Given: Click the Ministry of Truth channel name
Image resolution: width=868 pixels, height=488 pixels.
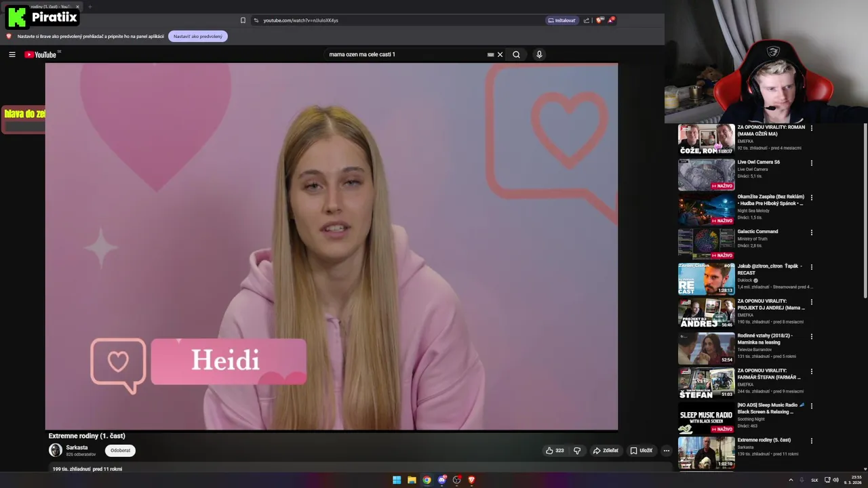Looking at the screenshot, I should pyautogui.click(x=753, y=239).
